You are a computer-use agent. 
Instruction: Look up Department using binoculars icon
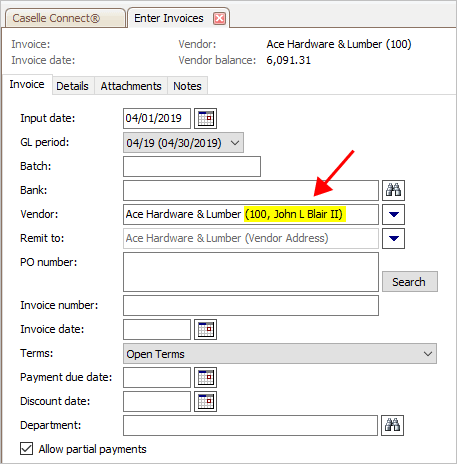tap(393, 425)
